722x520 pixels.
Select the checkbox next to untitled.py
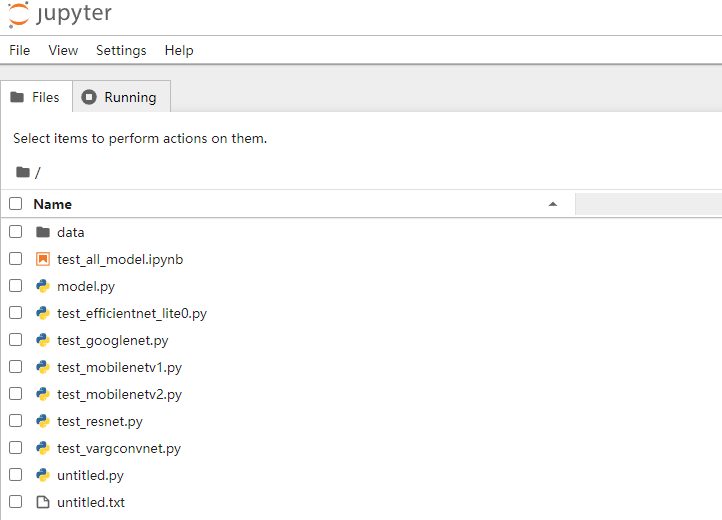pyautogui.click(x=16, y=474)
